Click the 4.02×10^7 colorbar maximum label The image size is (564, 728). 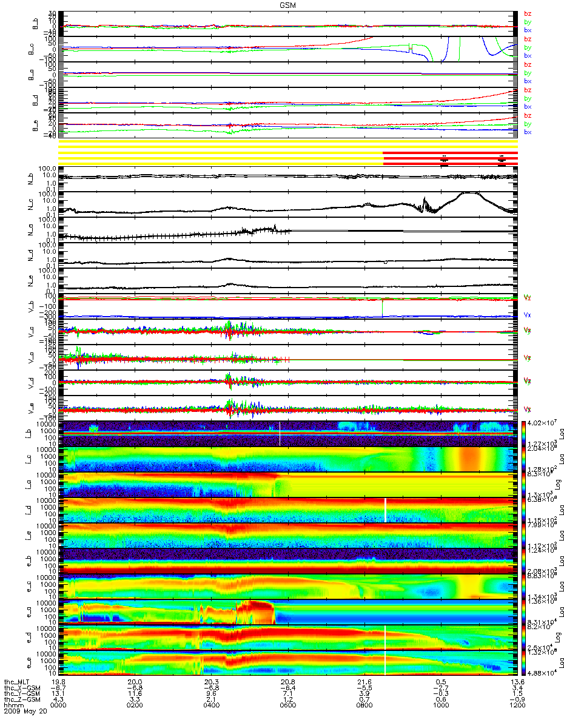coord(542,422)
